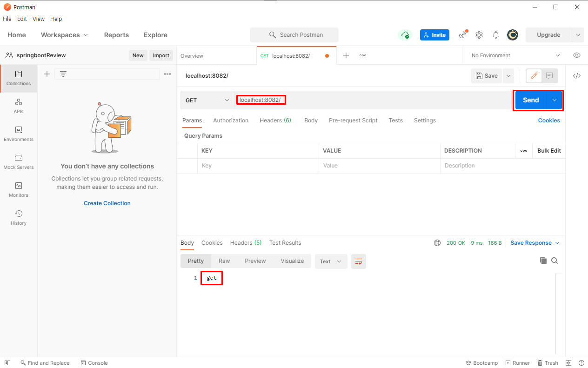
Task: Toggle the sidebar icon in status bar
Action: coord(7,363)
